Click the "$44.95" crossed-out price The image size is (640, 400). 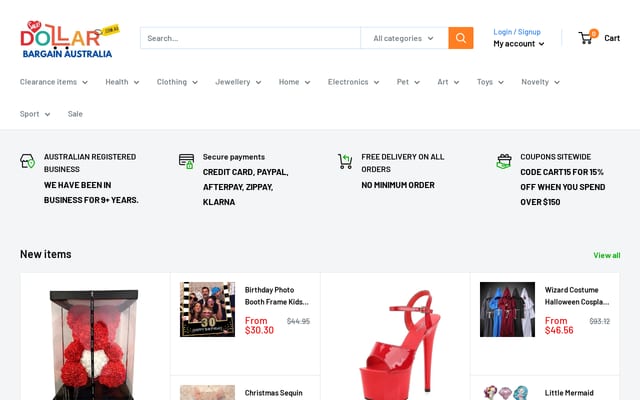click(298, 321)
